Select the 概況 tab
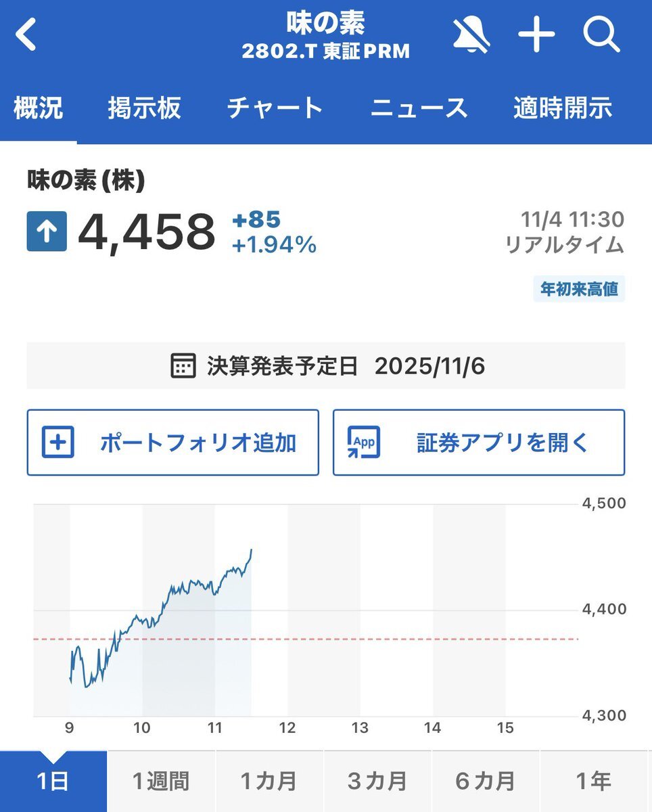The height and width of the screenshot is (812, 652). tap(39, 108)
